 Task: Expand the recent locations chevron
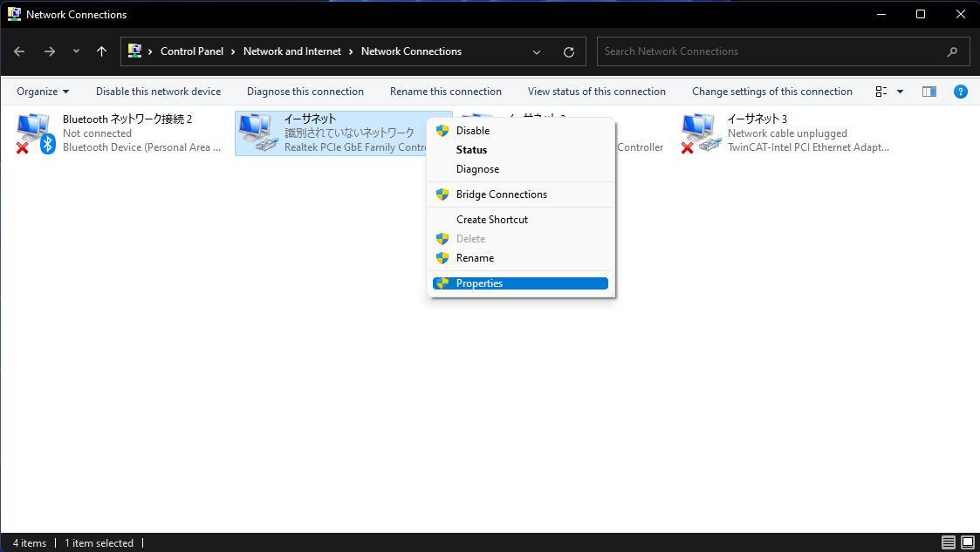coord(76,51)
